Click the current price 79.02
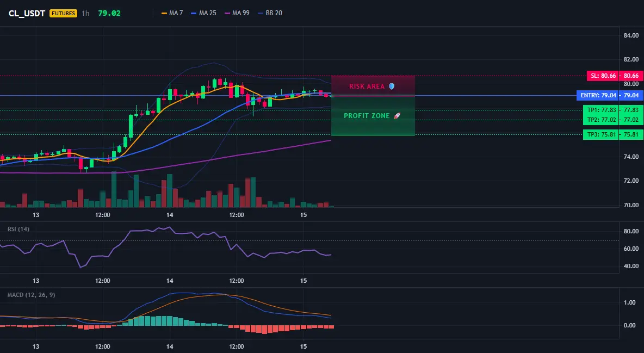 tap(109, 13)
